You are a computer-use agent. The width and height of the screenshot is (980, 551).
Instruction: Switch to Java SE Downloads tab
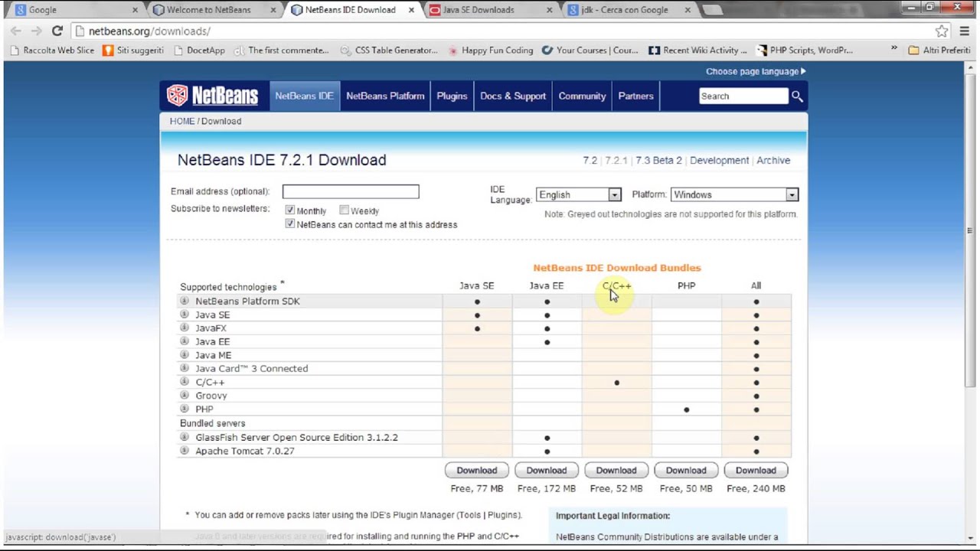[x=488, y=10]
